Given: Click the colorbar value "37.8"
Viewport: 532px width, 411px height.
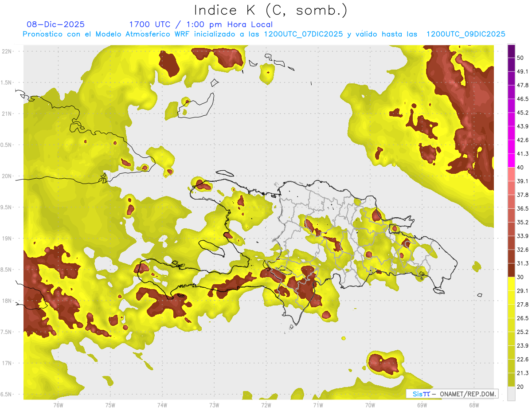Looking at the screenshot, I should [x=523, y=195].
